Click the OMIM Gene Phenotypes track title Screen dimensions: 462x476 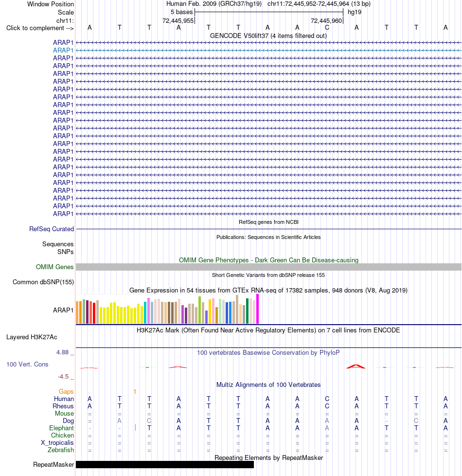click(268, 260)
